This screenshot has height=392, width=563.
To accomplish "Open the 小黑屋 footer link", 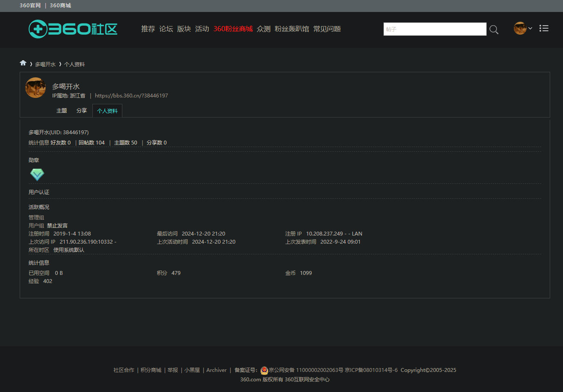I will point(192,370).
